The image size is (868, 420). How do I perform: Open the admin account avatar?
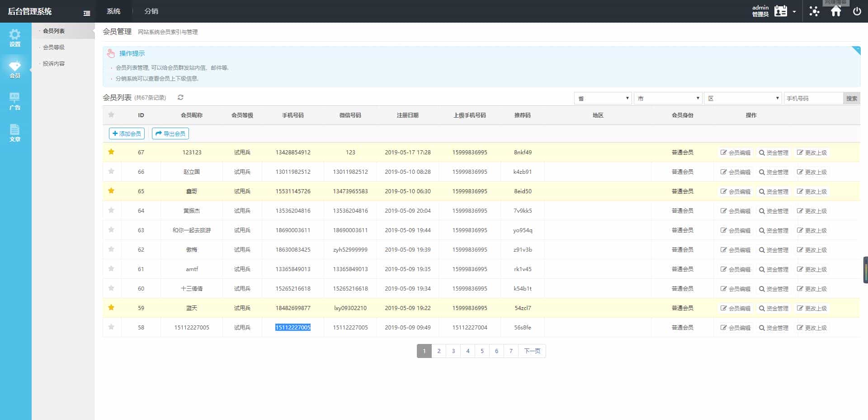tap(781, 11)
